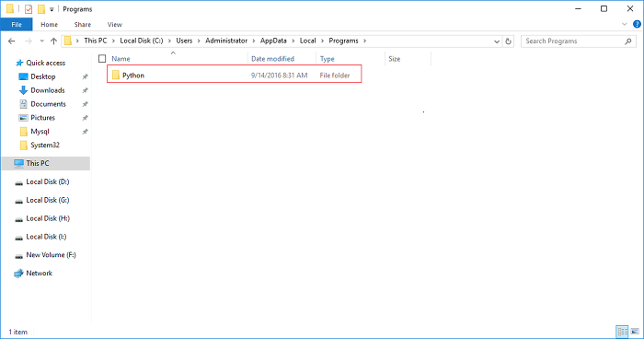Image resolution: width=644 pixels, height=339 pixels.
Task: Open Quick access in navigation pane
Action: coord(46,63)
